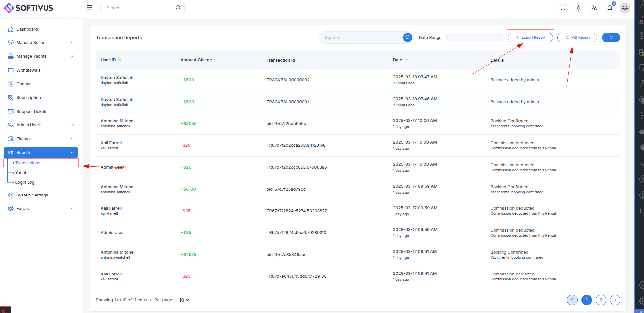
Task: Click the blue table search button
Action: tap(408, 37)
